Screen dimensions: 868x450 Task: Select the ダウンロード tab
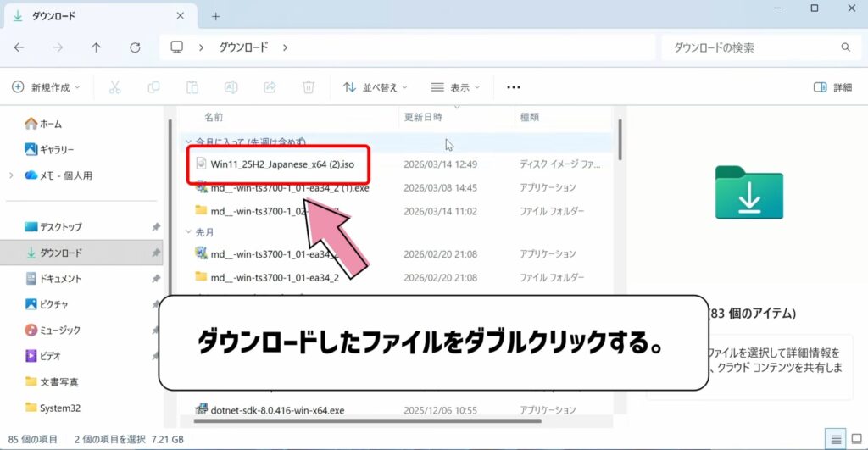100,16
